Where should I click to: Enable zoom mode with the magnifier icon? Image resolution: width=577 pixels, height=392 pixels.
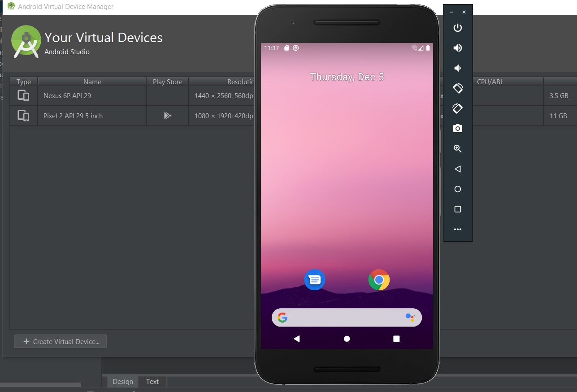coord(457,148)
